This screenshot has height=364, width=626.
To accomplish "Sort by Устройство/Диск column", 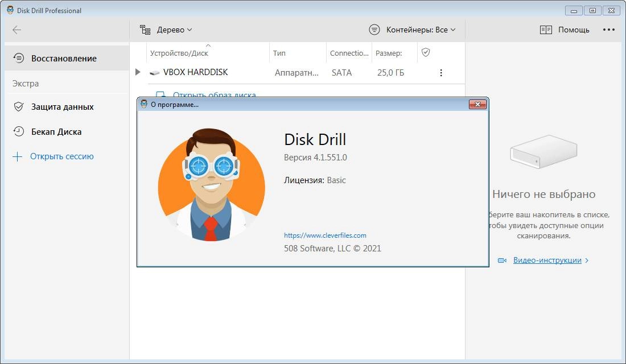I will (179, 53).
